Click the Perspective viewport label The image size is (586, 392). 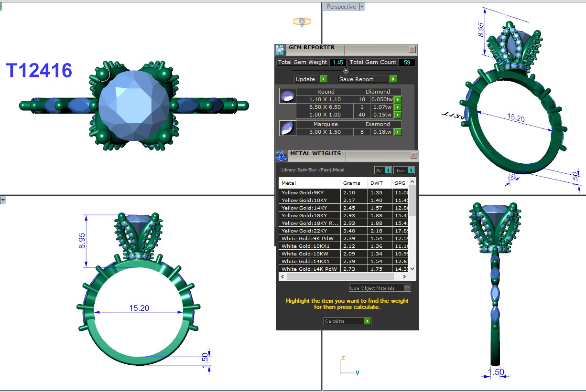click(341, 7)
